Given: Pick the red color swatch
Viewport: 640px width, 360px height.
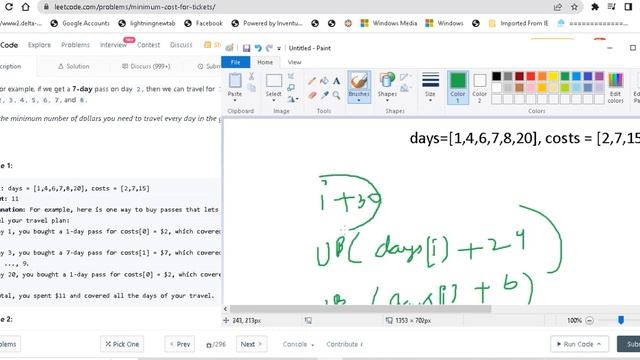Looking at the screenshot, I should pyautogui.click(x=531, y=76).
